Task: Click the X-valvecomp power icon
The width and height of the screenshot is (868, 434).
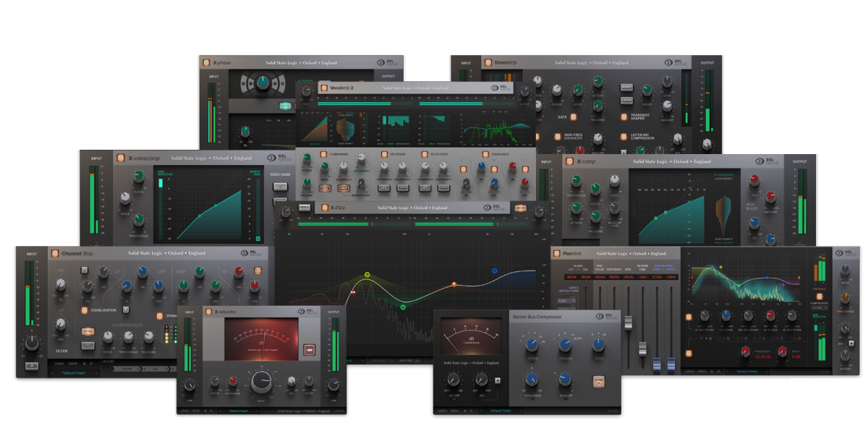Action: pyautogui.click(x=120, y=158)
